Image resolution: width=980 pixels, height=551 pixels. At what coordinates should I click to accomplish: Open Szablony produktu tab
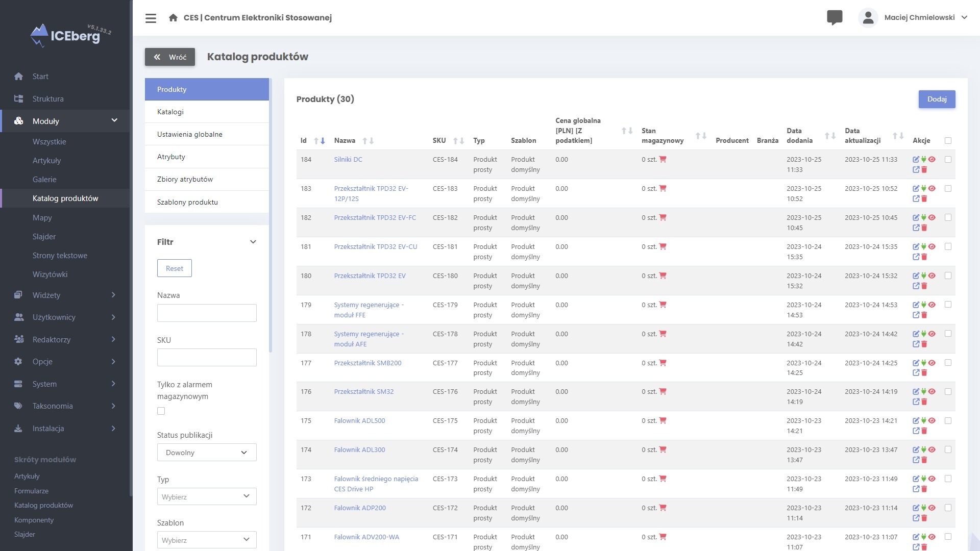tap(207, 202)
